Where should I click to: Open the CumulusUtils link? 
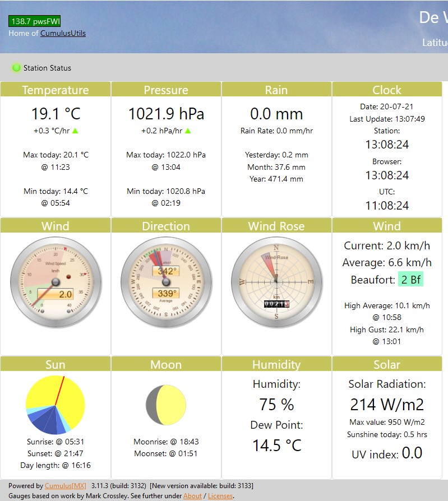[63, 33]
